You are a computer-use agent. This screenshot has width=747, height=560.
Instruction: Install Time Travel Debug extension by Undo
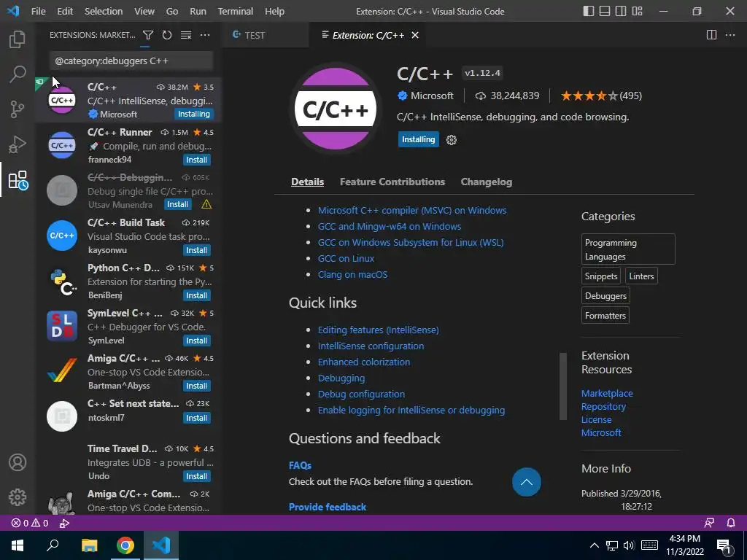tap(197, 476)
